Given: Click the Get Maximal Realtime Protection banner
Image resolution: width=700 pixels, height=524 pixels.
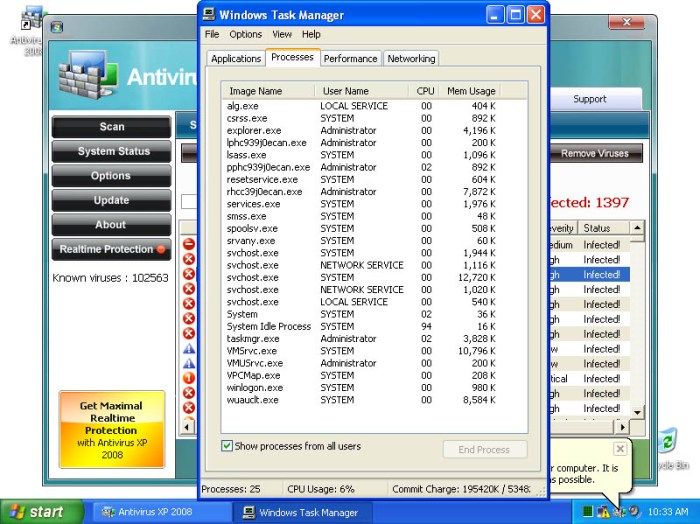Looking at the screenshot, I should (112, 430).
